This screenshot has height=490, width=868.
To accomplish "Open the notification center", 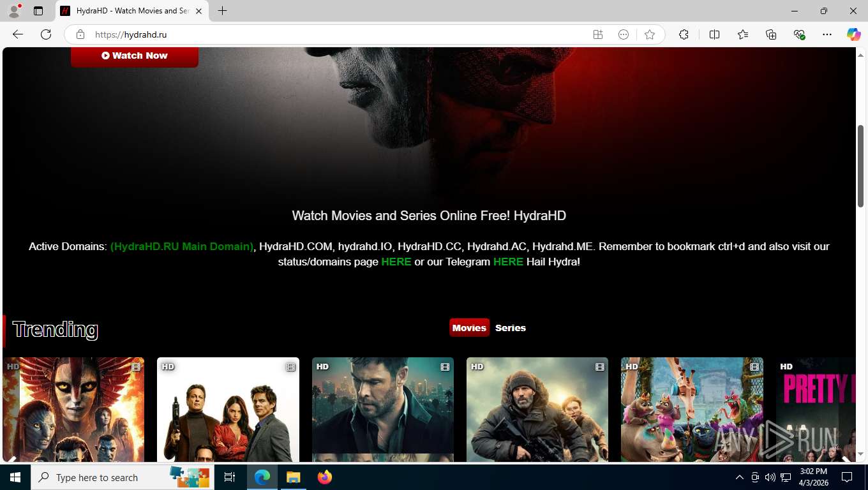I will click(847, 477).
